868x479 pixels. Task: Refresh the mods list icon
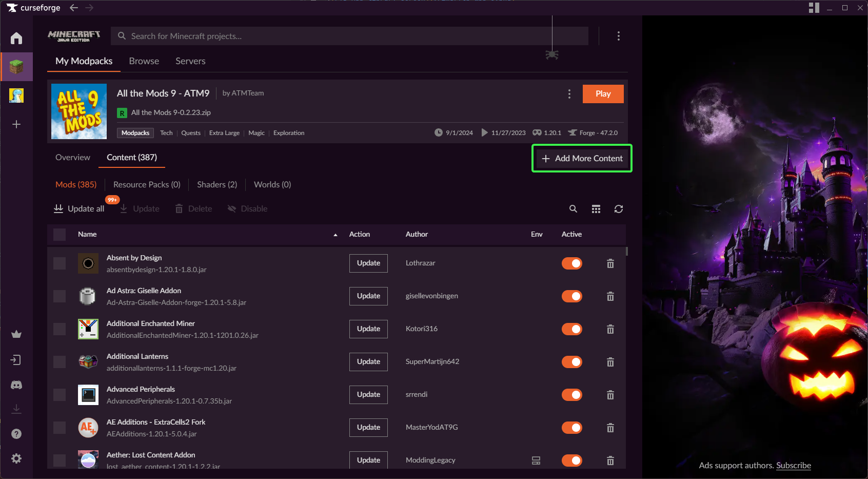click(x=619, y=209)
